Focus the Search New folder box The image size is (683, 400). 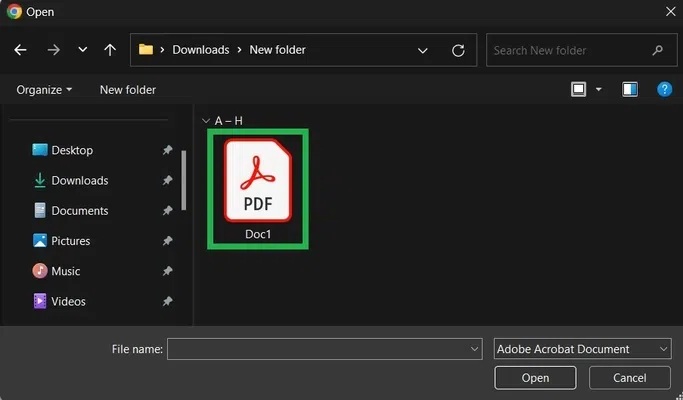(582, 50)
